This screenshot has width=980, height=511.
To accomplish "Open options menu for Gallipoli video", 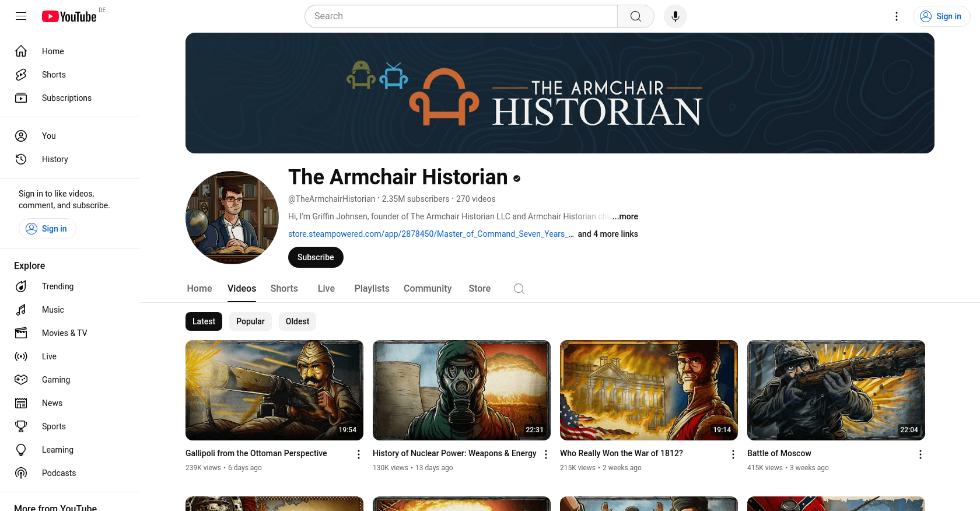I will [x=359, y=454].
